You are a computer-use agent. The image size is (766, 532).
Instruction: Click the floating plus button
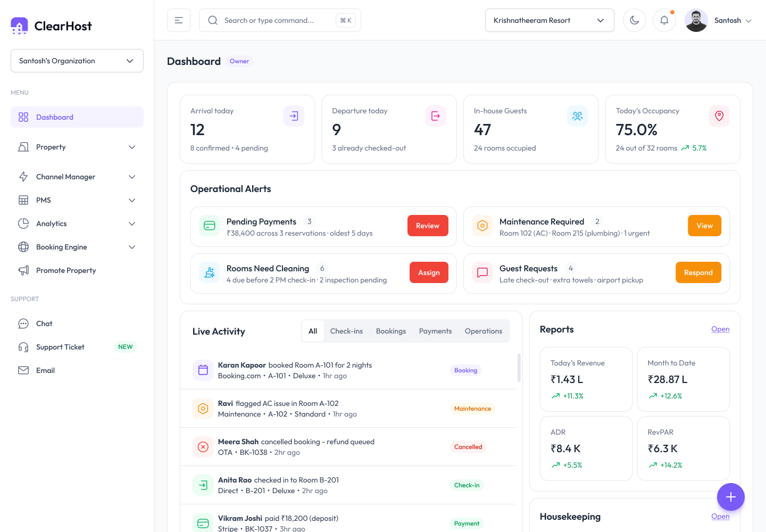pyautogui.click(x=731, y=497)
